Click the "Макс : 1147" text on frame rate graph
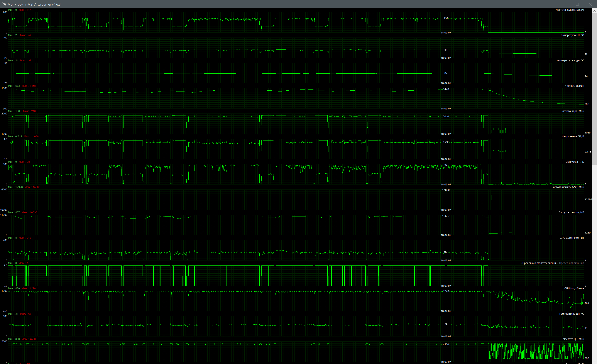 tap(26, 10)
